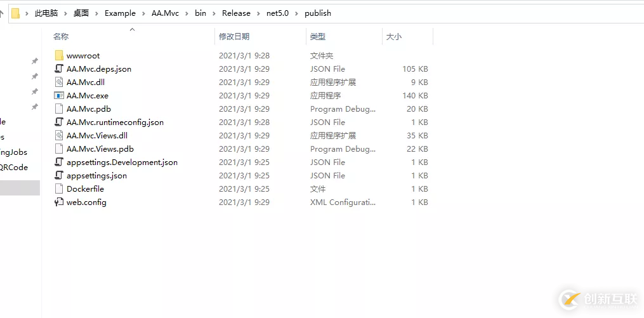Click the appsettings.json file icon
Screen dimensions: 644x318
point(59,175)
